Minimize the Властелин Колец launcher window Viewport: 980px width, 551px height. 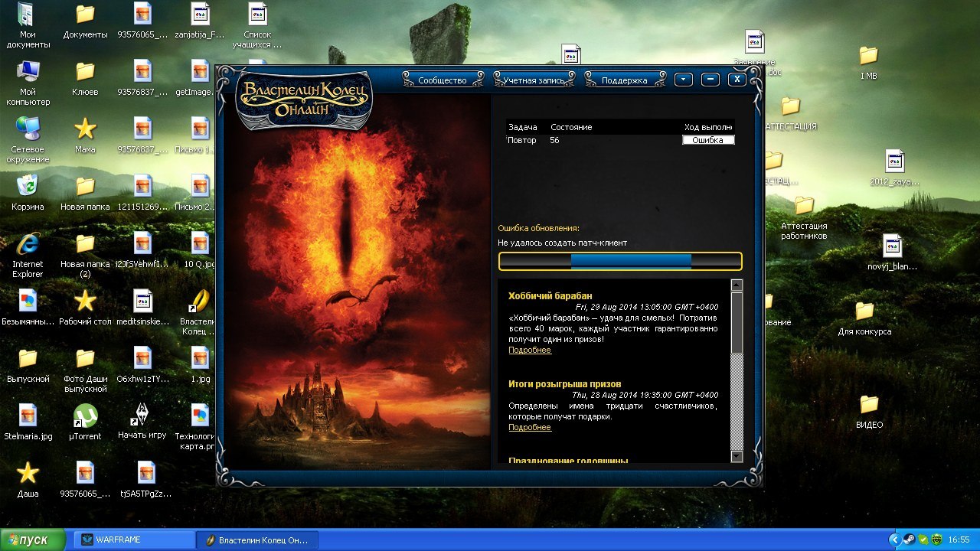[710, 80]
